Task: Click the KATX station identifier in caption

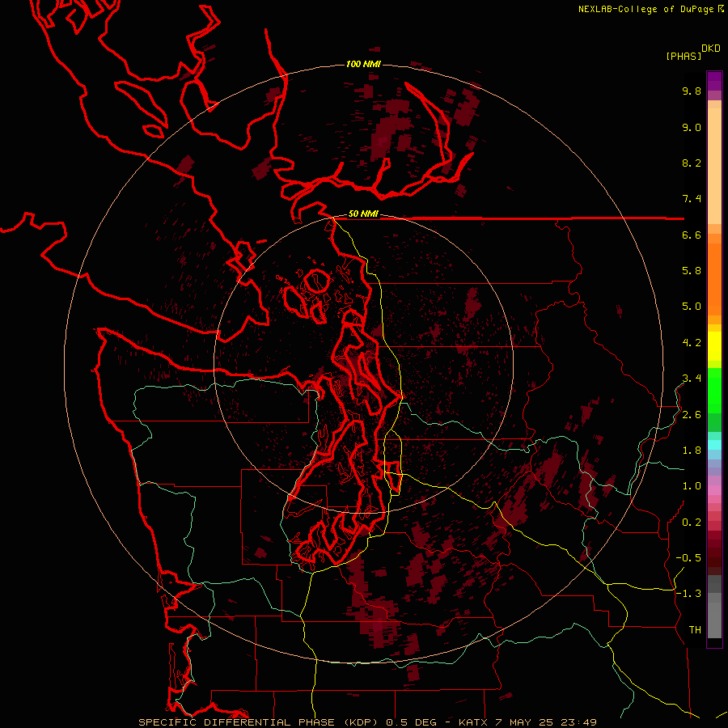Action: point(472,722)
